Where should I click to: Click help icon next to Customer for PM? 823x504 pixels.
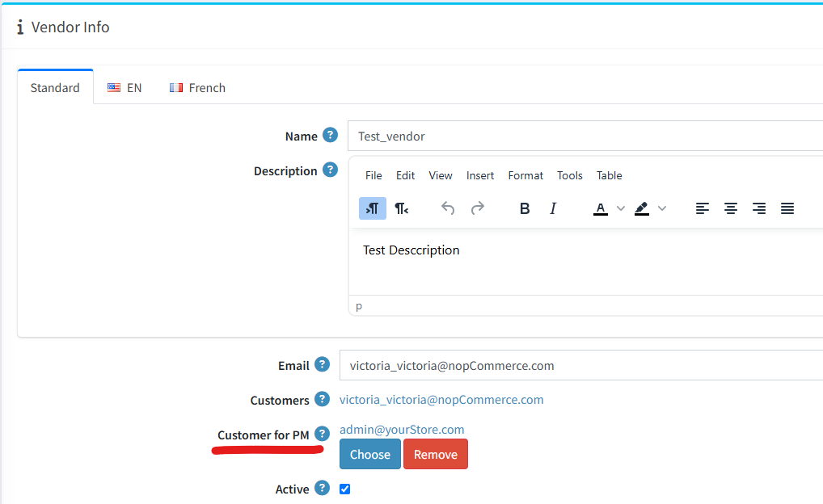tap(322, 435)
